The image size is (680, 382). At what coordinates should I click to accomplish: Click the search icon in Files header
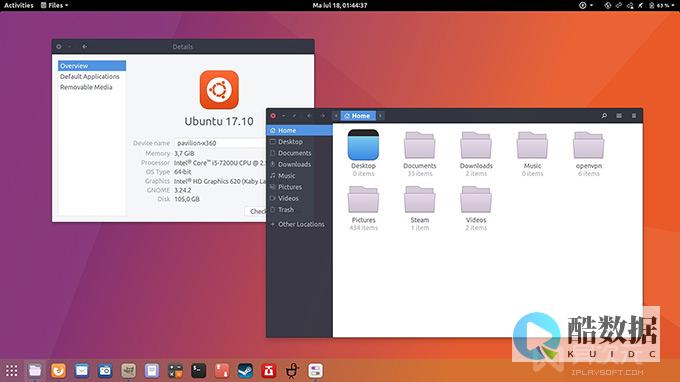604,116
